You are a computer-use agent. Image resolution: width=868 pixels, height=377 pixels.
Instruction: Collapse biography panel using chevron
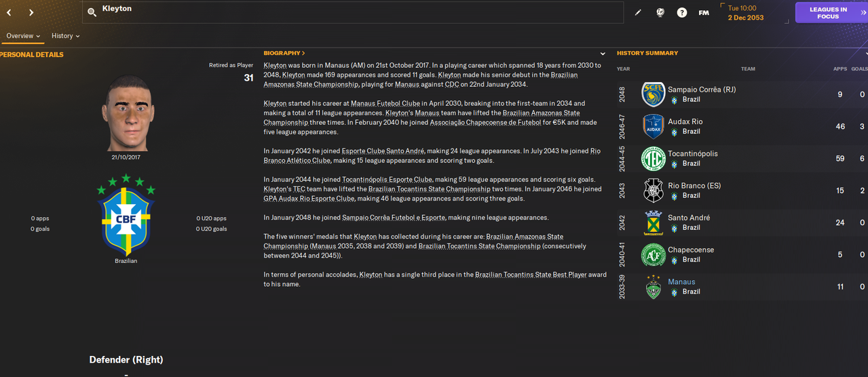pyautogui.click(x=603, y=54)
